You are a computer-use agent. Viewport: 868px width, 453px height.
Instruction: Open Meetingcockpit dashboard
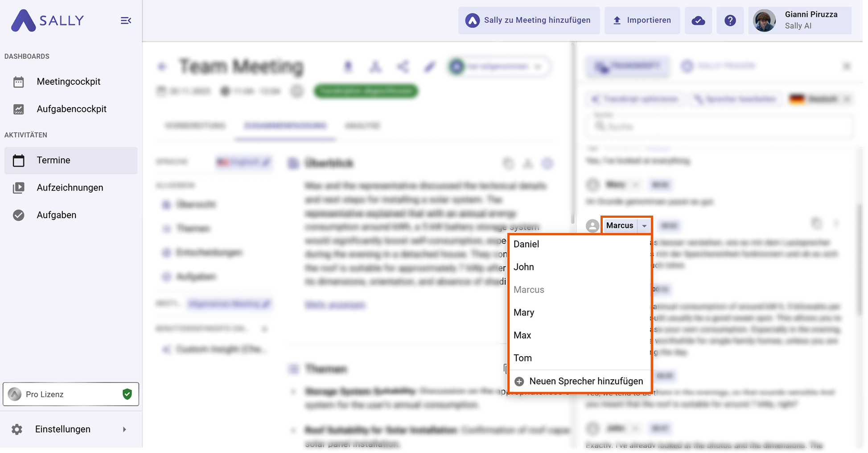[68, 82]
